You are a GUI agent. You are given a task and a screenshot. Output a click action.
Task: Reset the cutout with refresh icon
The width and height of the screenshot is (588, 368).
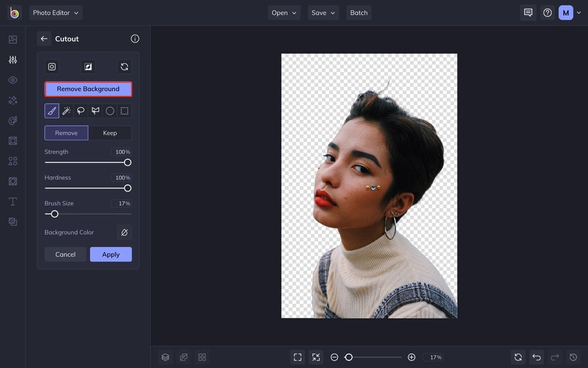[125, 67]
